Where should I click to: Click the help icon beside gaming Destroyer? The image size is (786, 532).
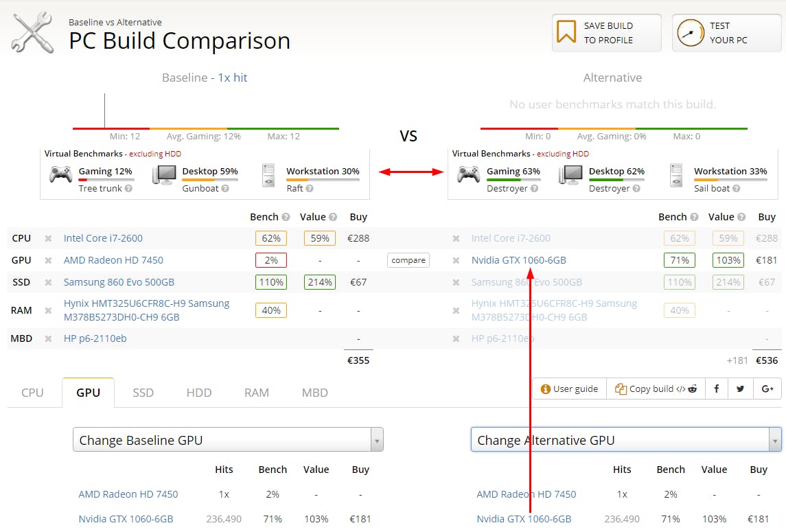[534, 189]
